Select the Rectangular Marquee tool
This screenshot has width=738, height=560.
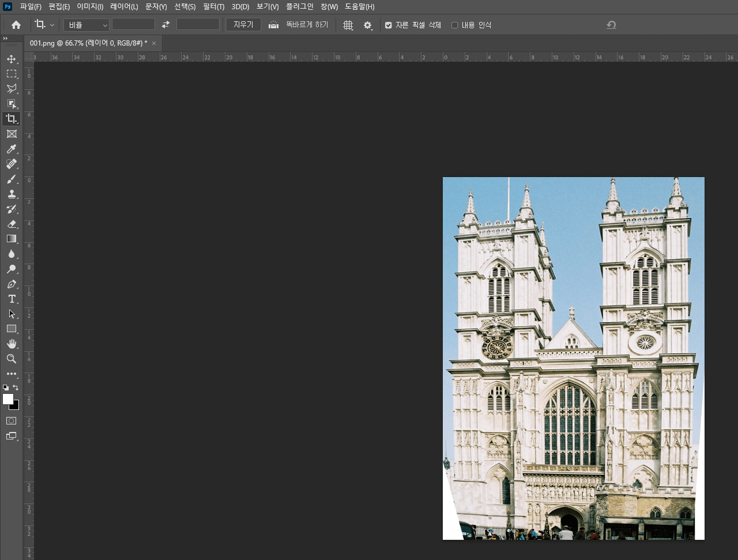pos(12,74)
